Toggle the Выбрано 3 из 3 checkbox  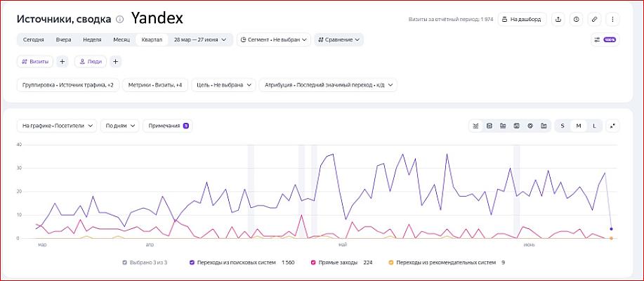pos(124,262)
